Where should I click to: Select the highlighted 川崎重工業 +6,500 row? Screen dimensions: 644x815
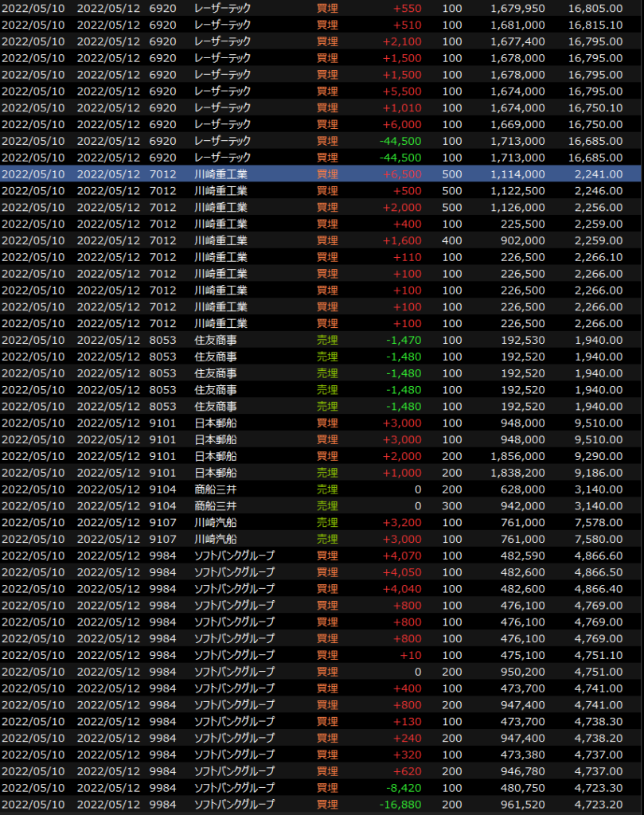pyautogui.click(x=318, y=174)
